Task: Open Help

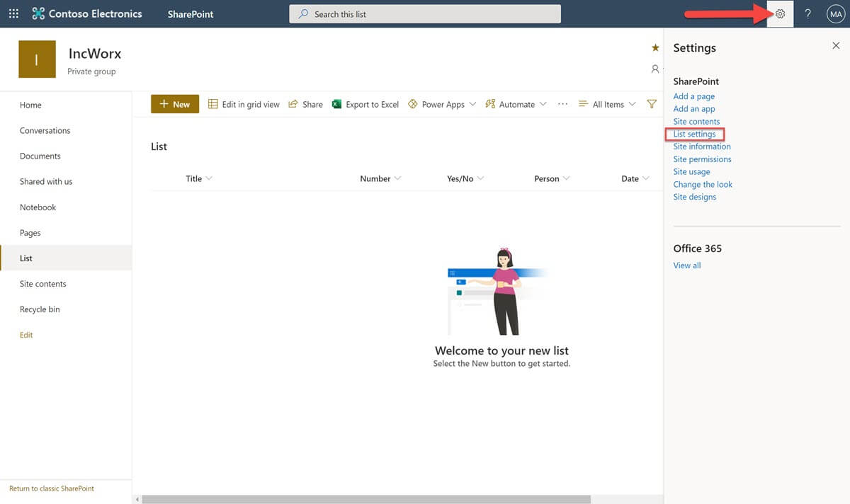Action: point(807,13)
